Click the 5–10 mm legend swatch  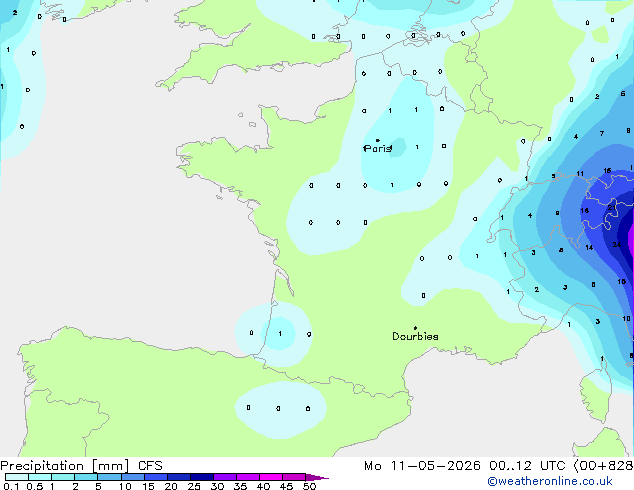click(109, 477)
